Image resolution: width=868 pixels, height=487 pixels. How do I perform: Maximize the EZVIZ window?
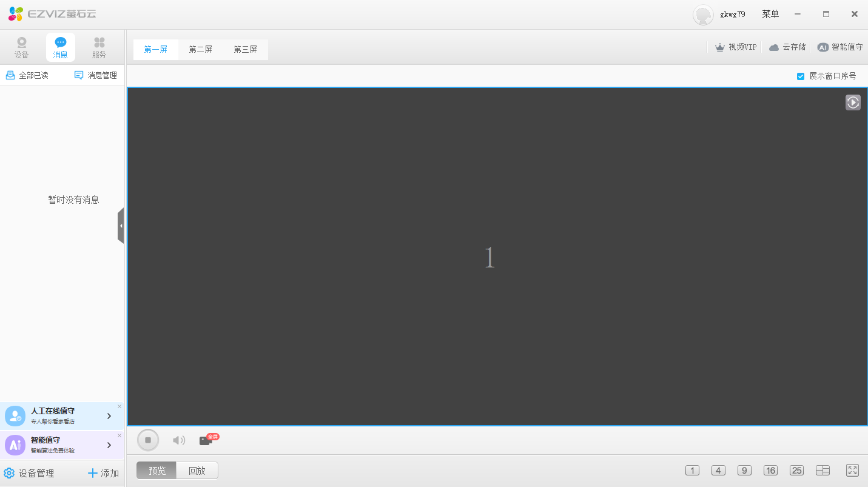click(x=826, y=14)
